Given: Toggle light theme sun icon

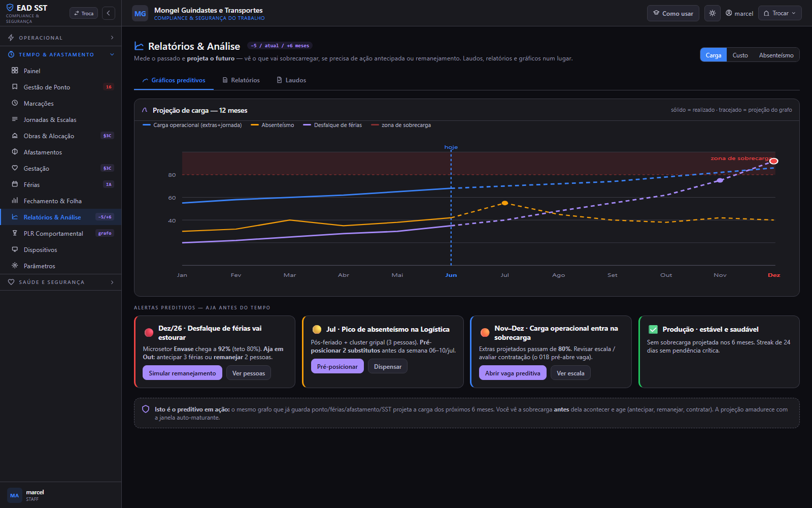Looking at the screenshot, I should coord(713,13).
